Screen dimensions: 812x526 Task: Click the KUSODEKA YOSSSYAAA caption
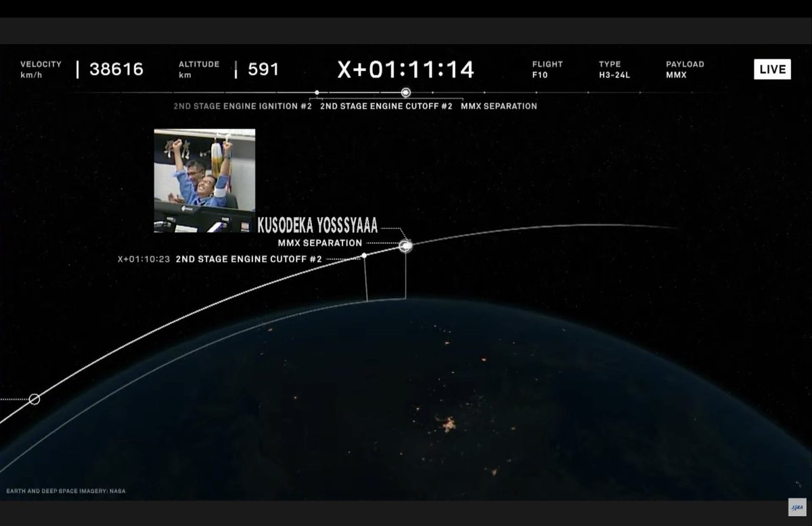(x=317, y=226)
